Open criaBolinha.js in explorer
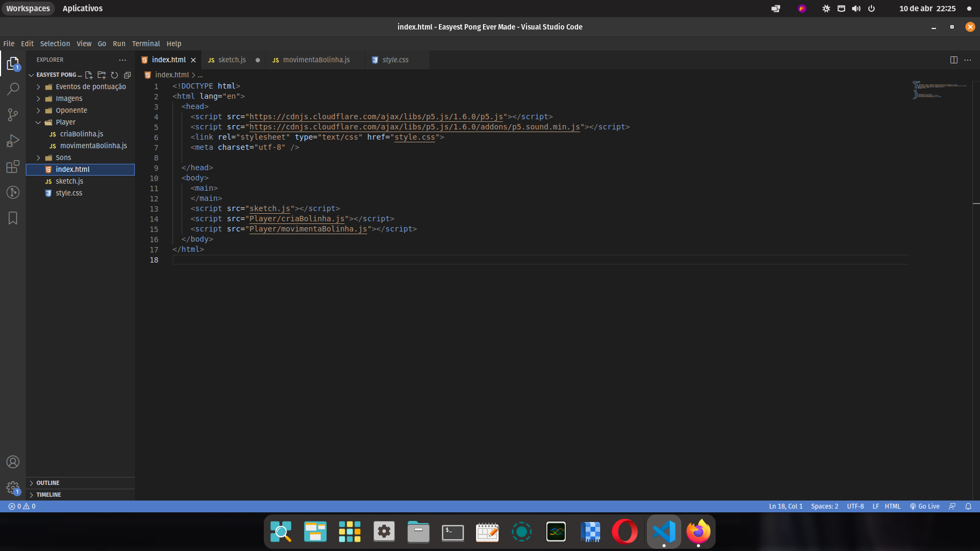This screenshot has width=980, height=551. pos(81,134)
